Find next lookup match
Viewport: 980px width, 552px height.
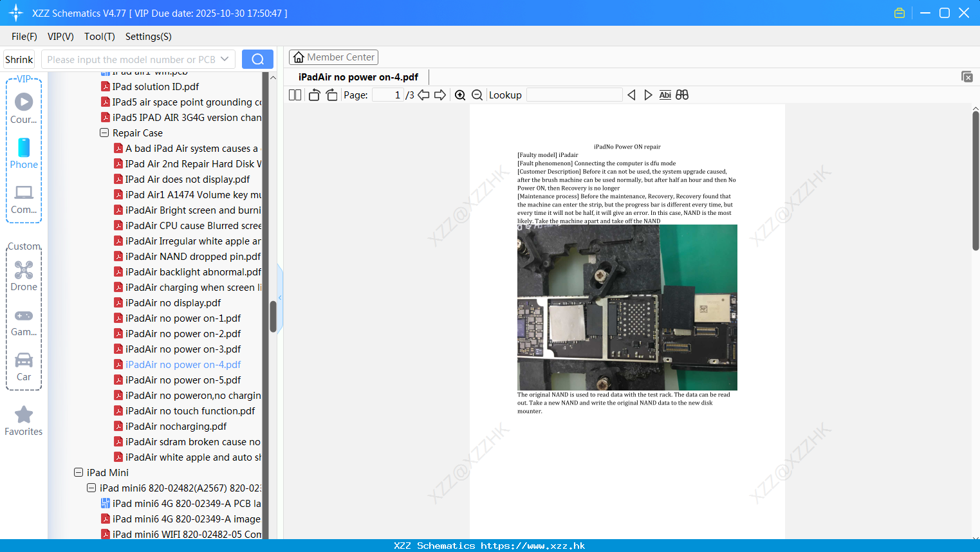point(648,95)
